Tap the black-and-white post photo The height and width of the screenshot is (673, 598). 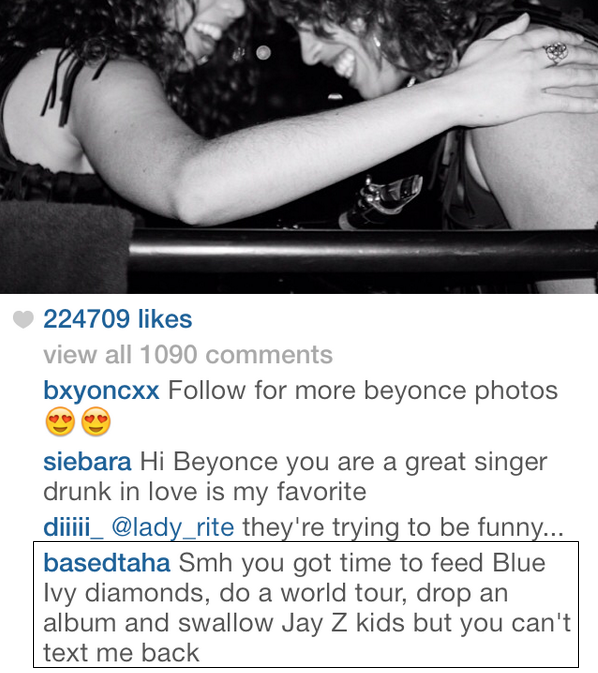coord(299,147)
